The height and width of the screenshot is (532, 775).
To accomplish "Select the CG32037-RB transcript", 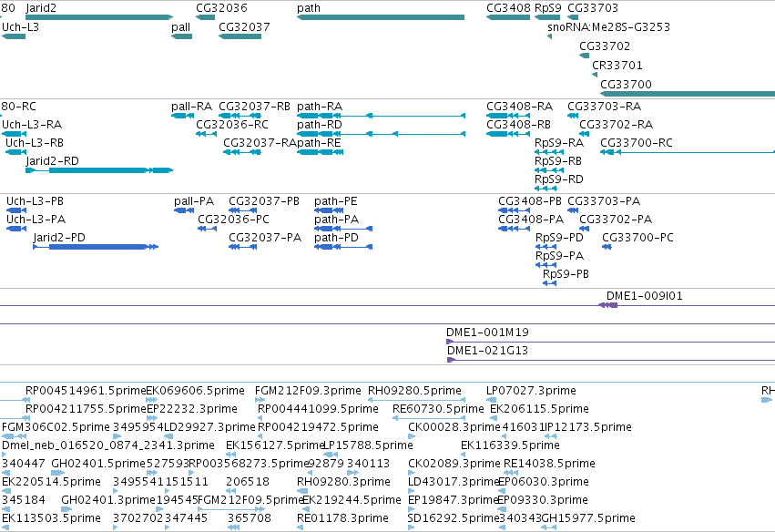I will (x=240, y=116).
